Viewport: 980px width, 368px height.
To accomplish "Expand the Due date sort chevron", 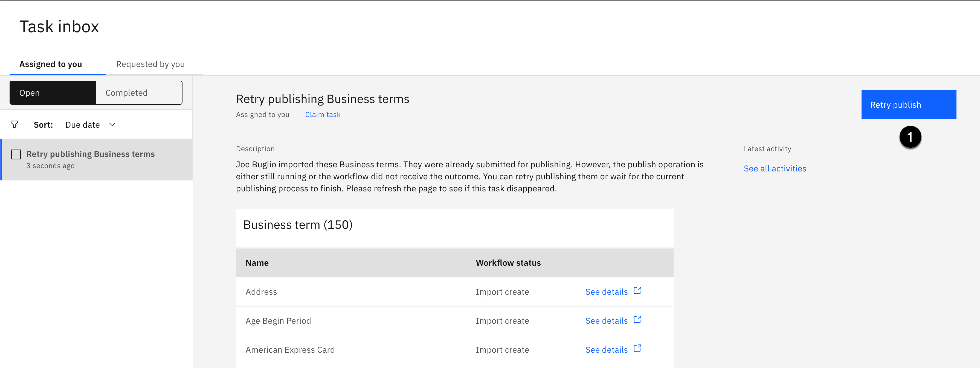I will pos(112,125).
